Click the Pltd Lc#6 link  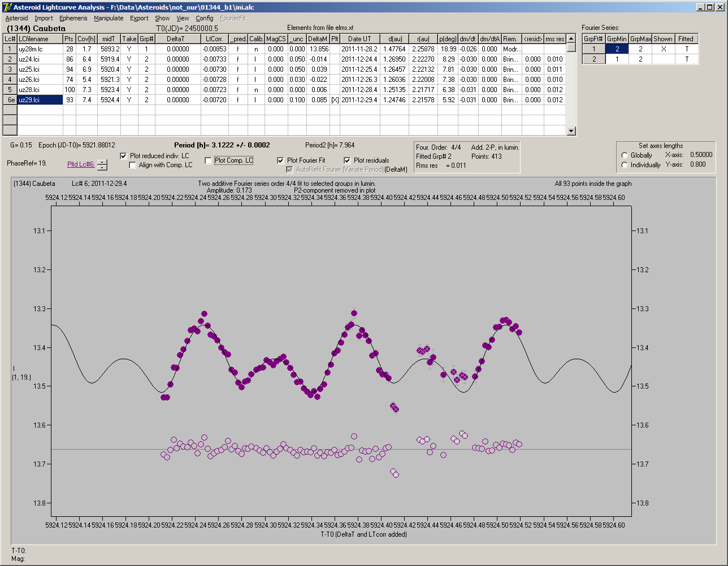81,164
